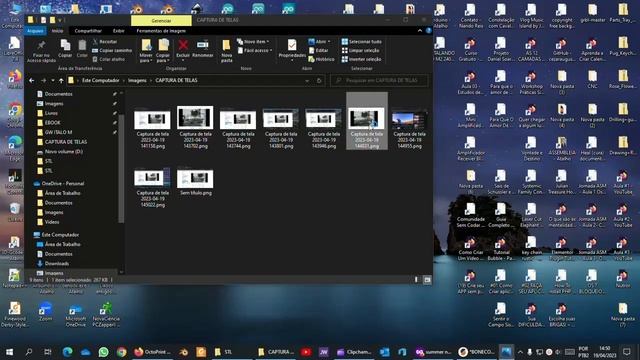Select Este Computador in navigation tree
This screenshot has width=640, height=360.
[x=60, y=235]
